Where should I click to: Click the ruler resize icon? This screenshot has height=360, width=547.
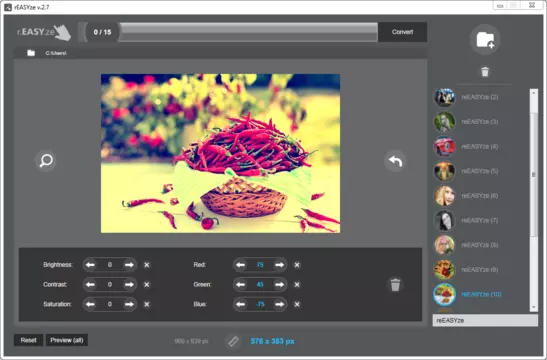click(233, 341)
